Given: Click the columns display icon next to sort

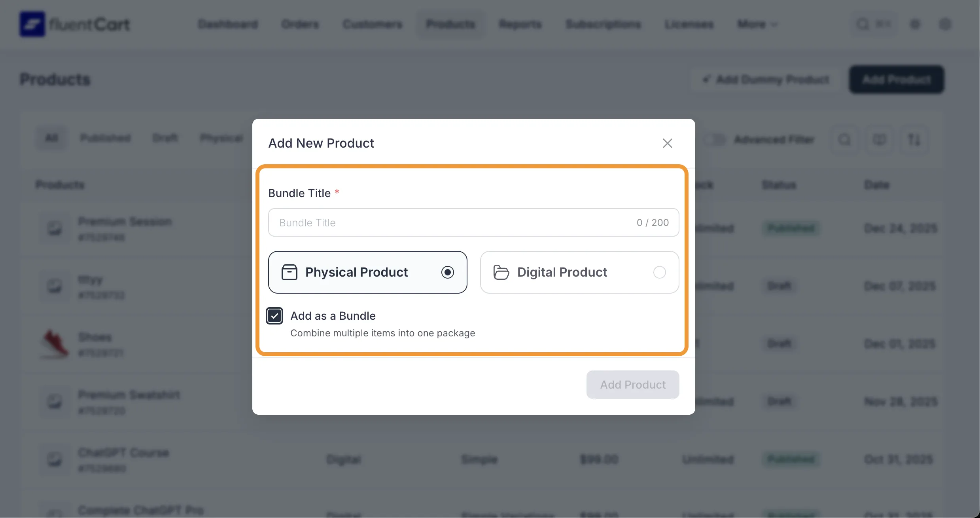Looking at the screenshot, I should [x=879, y=139].
